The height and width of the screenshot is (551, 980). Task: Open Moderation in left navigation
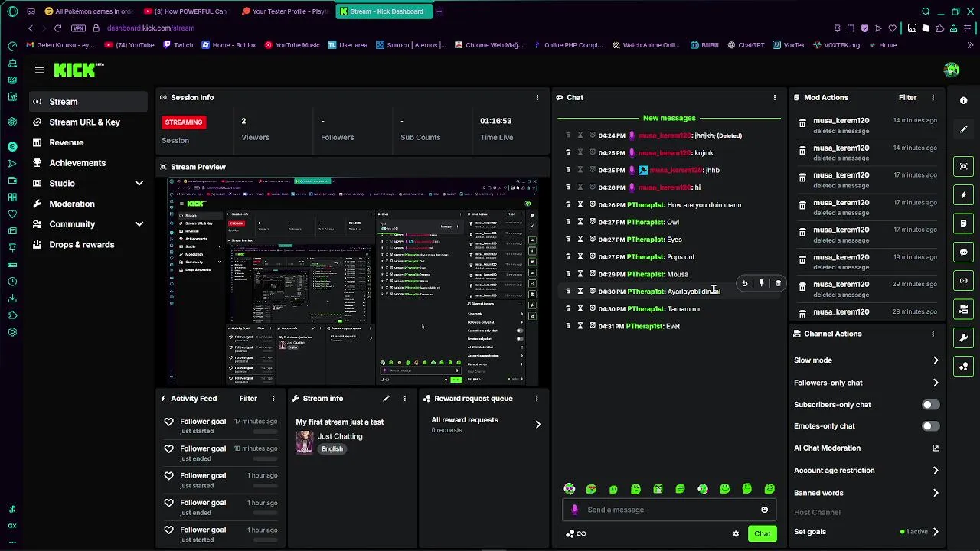point(89,204)
